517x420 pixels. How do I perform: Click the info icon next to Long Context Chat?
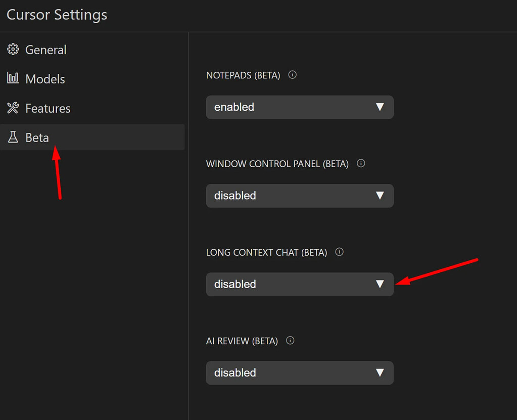point(339,252)
